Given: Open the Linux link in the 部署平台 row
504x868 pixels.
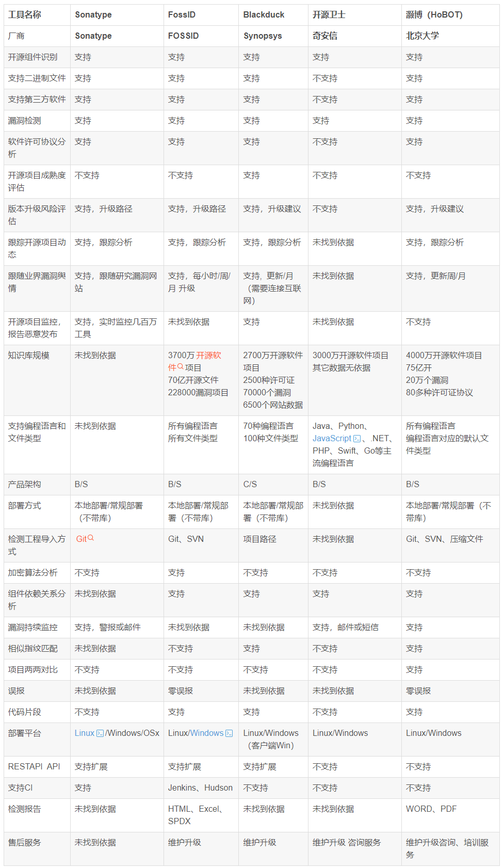Looking at the screenshot, I should [85, 733].
